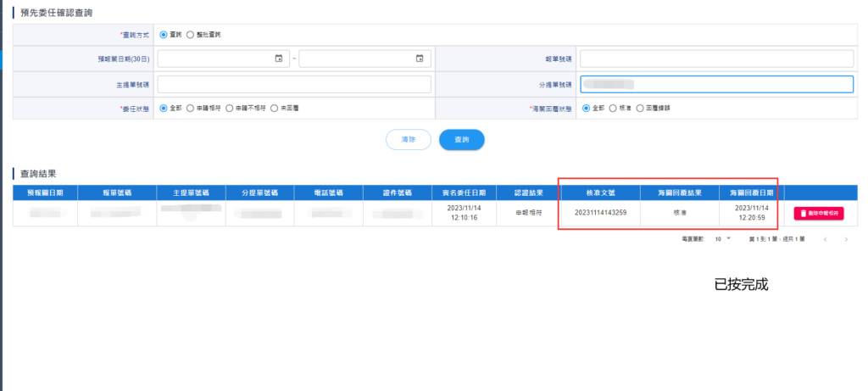
Task: Choose 未回覆 under 委任狀態
Action: point(274,109)
